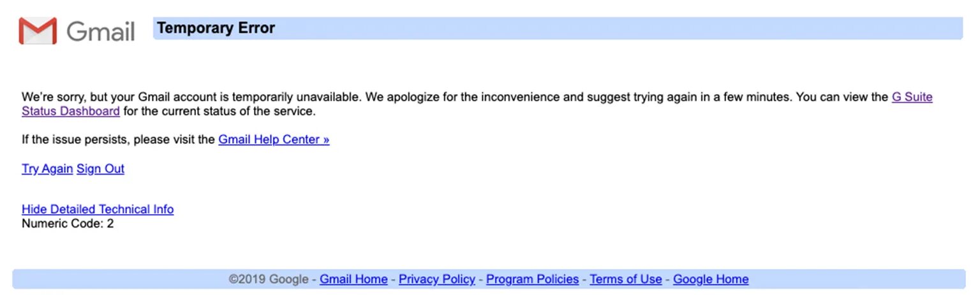Image resolution: width=980 pixels, height=295 pixels.
Task: Open the G Suite Status Dashboard link
Action: 912,97
